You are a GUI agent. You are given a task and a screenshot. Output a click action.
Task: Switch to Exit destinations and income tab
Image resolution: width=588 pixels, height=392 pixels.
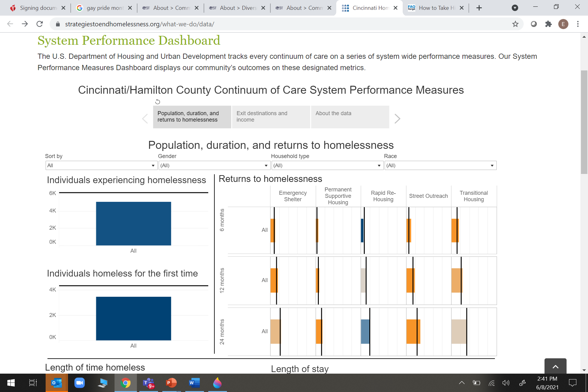point(271,117)
